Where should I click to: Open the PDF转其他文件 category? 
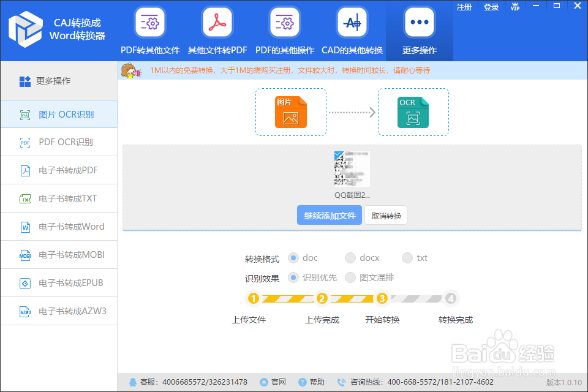point(150,29)
